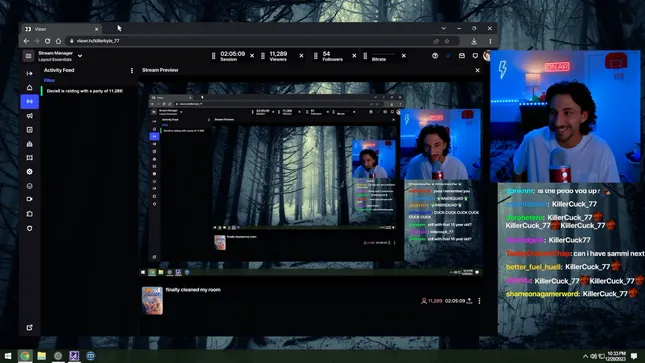Select the Stream Manager broadcast icon

click(30, 102)
